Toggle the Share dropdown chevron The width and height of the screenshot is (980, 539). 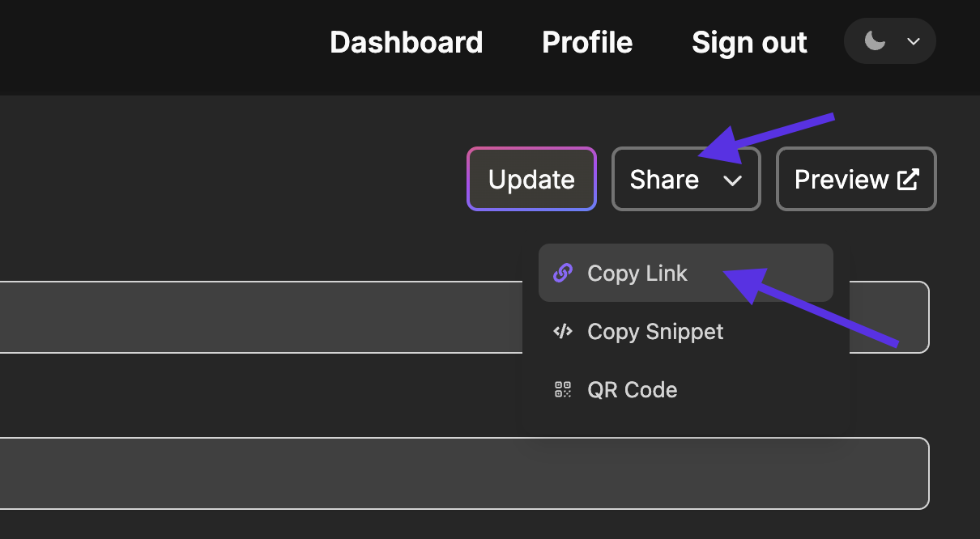[733, 180]
